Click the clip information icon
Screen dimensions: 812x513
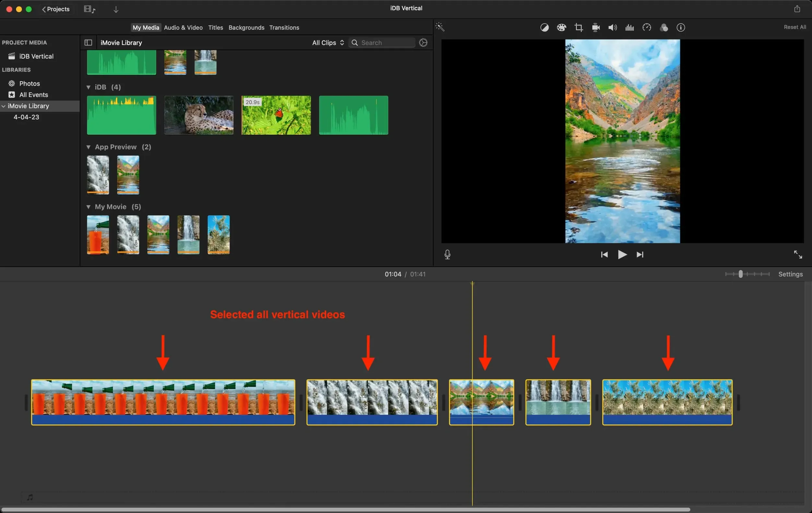pyautogui.click(x=681, y=27)
